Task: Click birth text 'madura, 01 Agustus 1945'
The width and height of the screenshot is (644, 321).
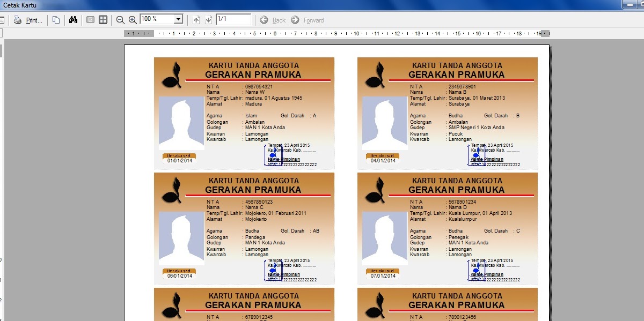Action: [274, 98]
